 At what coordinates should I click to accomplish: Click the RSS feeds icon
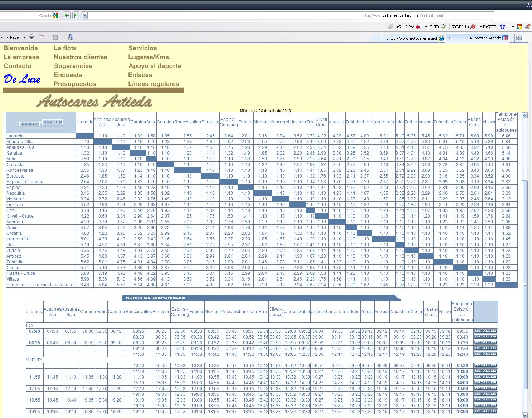pyautogui.click(x=55, y=37)
